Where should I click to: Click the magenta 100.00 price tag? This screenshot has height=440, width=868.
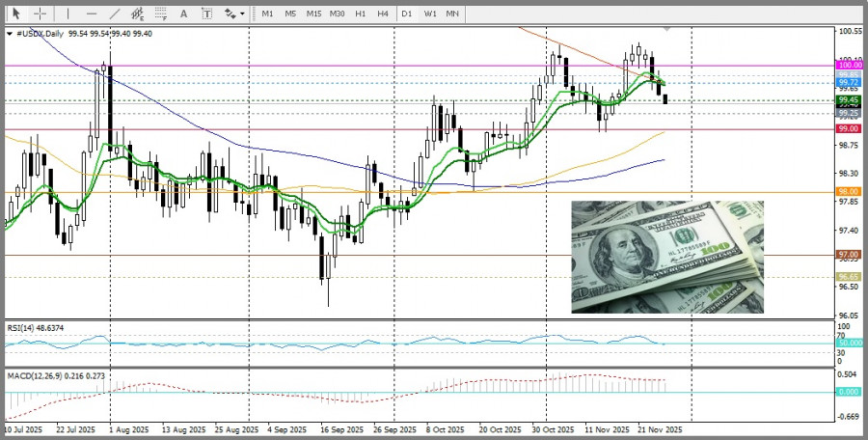click(x=849, y=65)
